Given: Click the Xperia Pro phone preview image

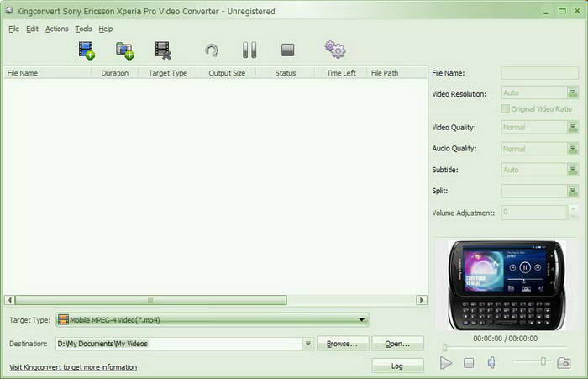Looking at the screenshot, I should tap(507, 286).
